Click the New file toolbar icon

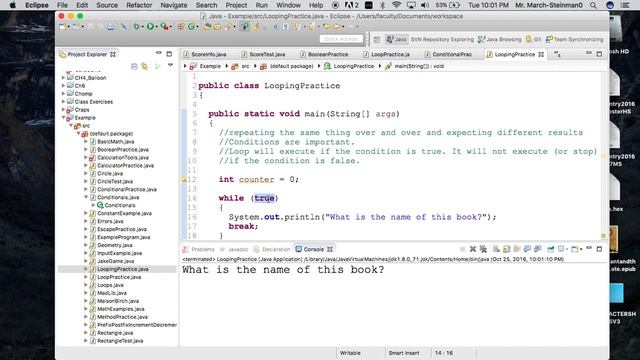pos(62,27)
